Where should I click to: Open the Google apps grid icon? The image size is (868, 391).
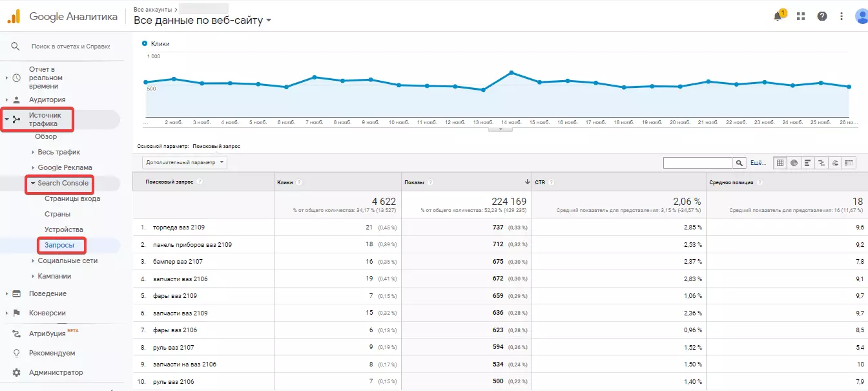pyautogui.click(x=801, y=16)
